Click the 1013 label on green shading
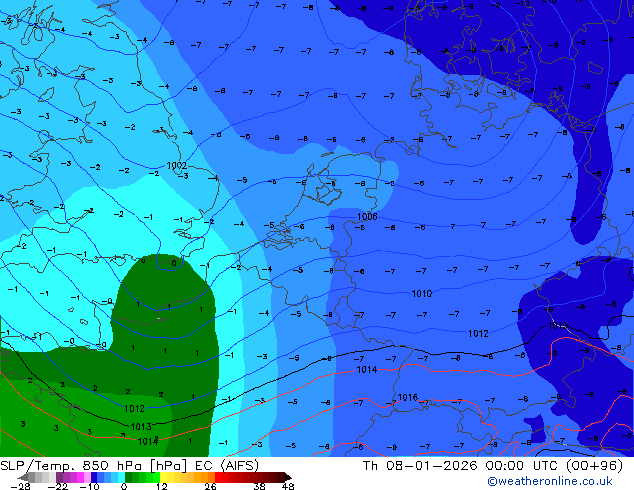The height and width of the screenshot is (490, 634). pyautogui.click(x=141, y=427)
